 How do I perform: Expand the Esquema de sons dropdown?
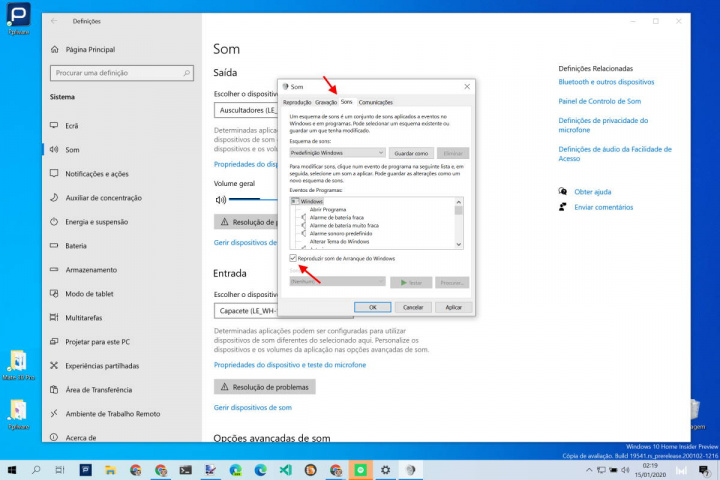pos(337,152)
